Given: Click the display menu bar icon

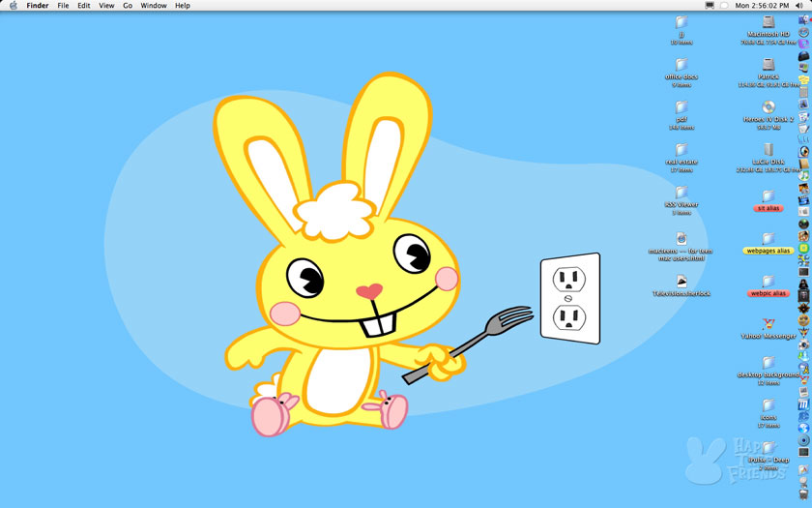Looking at the screenshot, I should pos(710,5).
